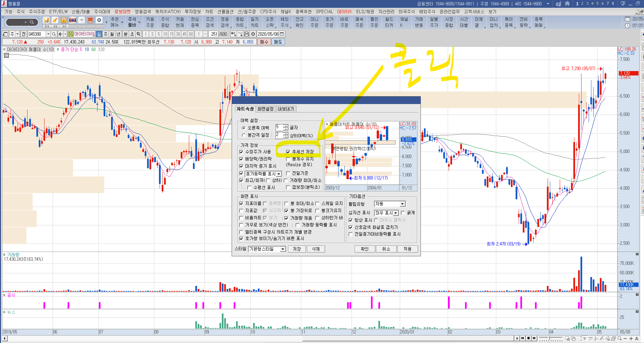Toggle the 호가창 보이기/숨기기 버튼 표시 checkbox
The image size is (644, 343).
point(241,239)
